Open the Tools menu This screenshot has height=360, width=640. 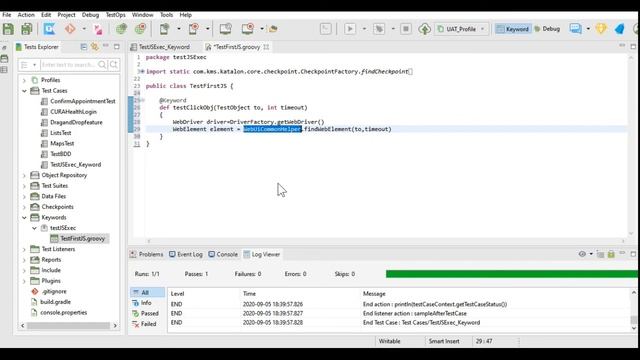(x=166, y=15)
